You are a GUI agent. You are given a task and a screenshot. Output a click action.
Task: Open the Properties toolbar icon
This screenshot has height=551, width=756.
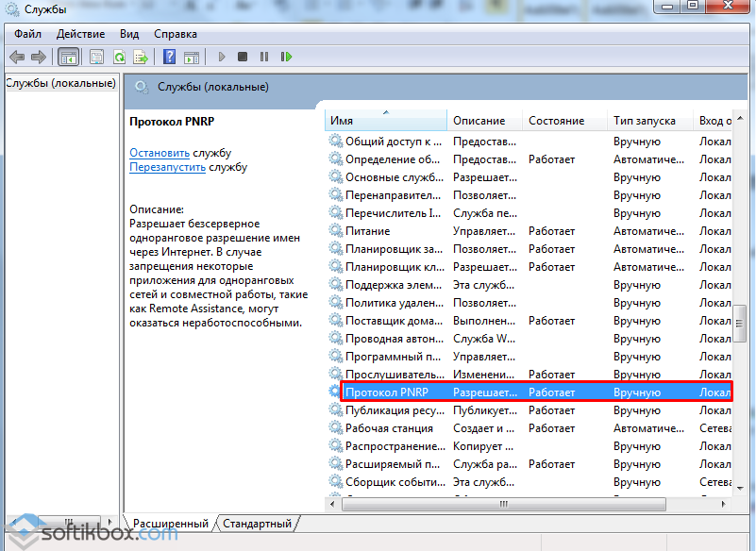pyautogui.click(x=96, y=57)
